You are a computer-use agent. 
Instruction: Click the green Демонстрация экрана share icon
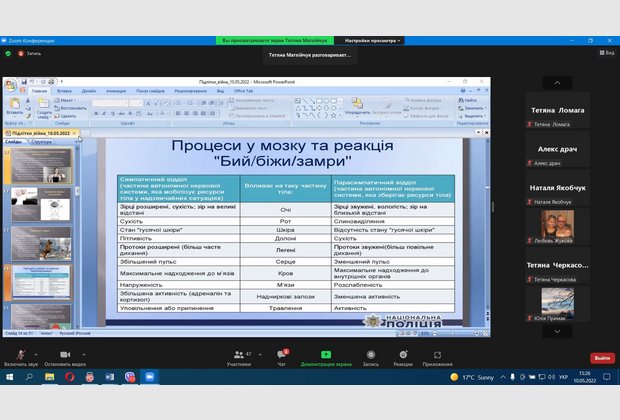pos(326,356)
